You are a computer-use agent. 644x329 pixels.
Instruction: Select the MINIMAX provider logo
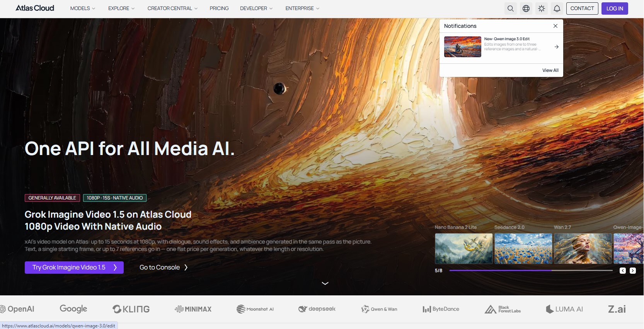(x=193, y=309)
